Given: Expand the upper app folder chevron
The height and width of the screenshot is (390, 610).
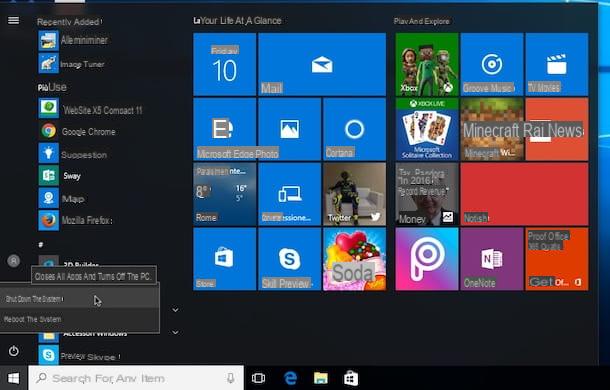Looking at the screenshot, I should coord(175,310).
